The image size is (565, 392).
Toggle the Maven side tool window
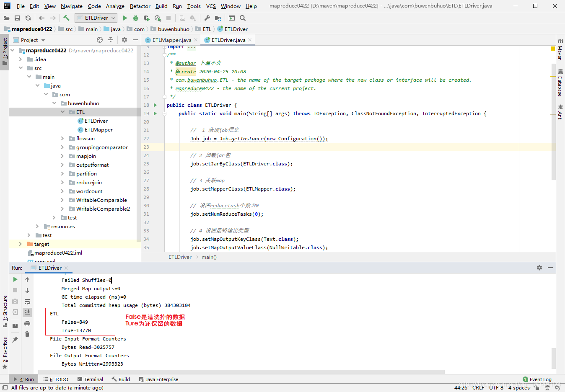tap(560, 49)
